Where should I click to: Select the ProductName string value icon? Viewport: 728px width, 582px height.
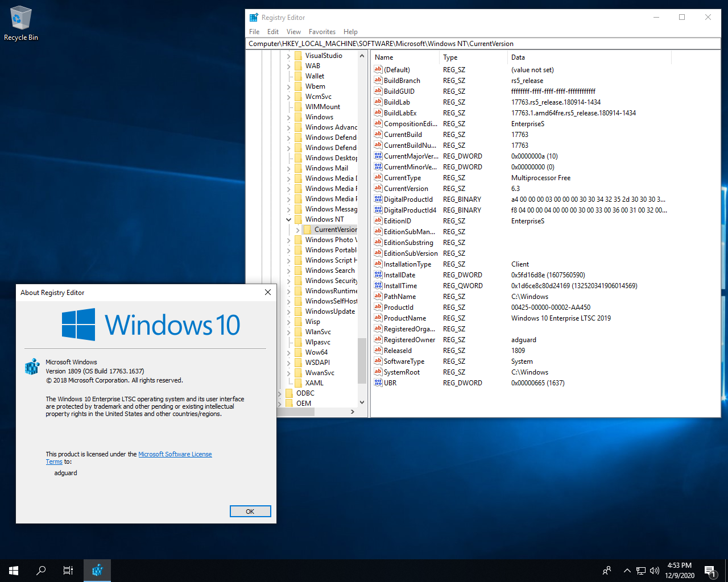(x=378, y=318)
